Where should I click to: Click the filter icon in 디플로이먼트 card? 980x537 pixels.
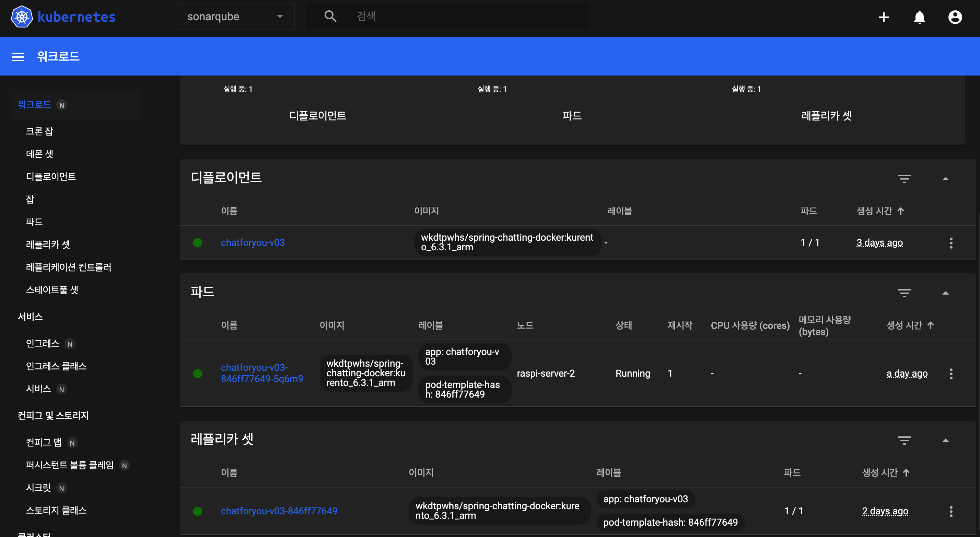pyautogui.click(x=904, y=179)
